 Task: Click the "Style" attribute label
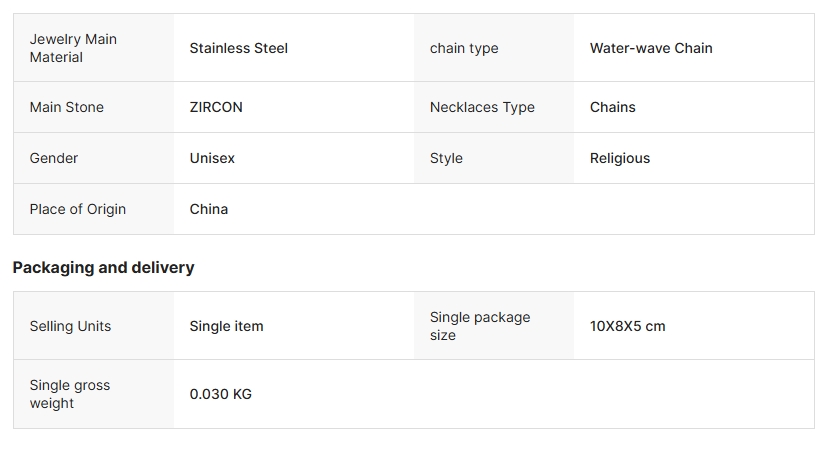[446, 158]
